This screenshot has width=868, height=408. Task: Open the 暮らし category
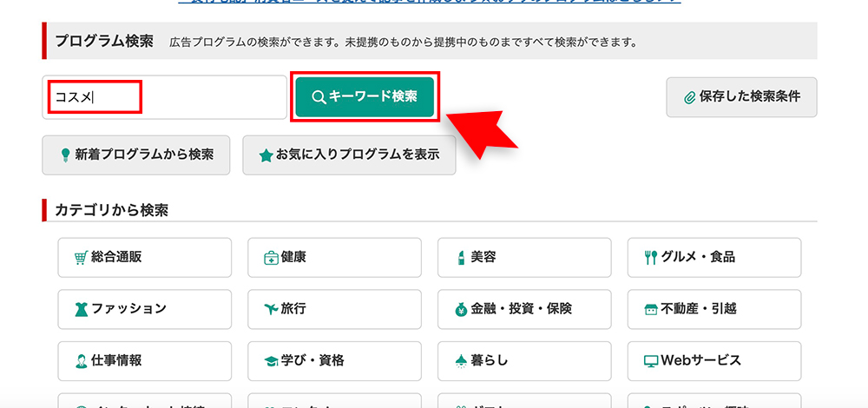[x=524, y=361]
